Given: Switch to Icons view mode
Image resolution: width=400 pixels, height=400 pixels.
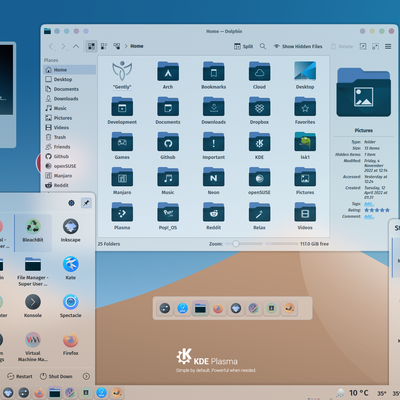Looking at the screenshot, I should pos(91,46).
